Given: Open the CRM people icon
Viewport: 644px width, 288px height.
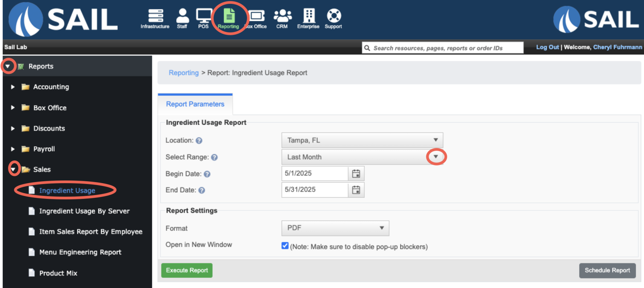Looking at the screenshot, I should (282, 16).
